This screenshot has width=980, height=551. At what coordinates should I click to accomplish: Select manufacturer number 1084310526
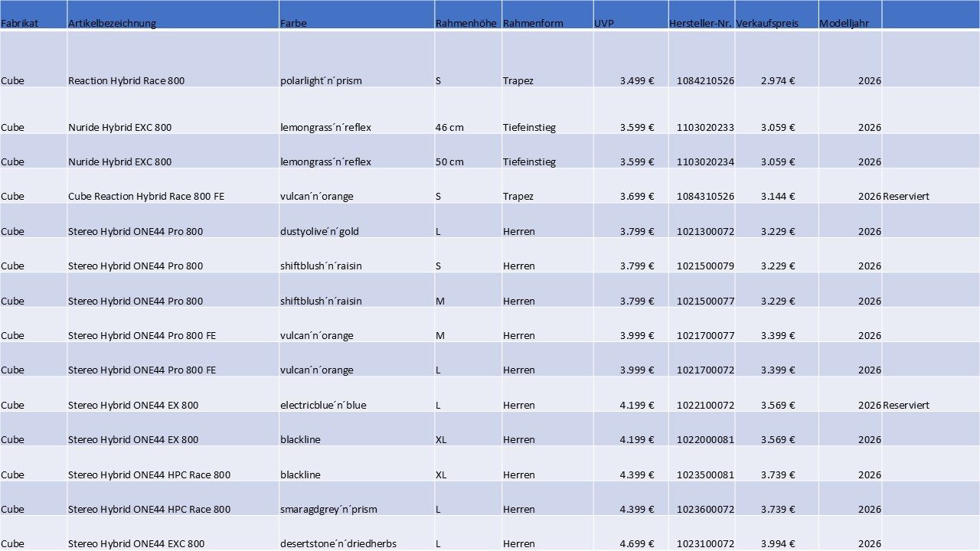705,196
